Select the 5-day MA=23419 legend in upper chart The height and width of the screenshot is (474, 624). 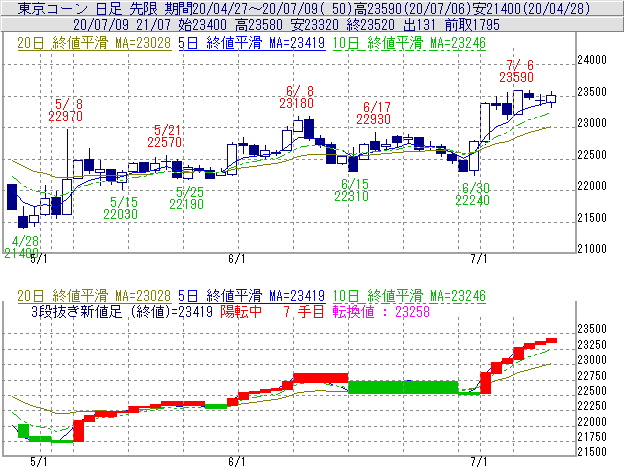[252, 43]
